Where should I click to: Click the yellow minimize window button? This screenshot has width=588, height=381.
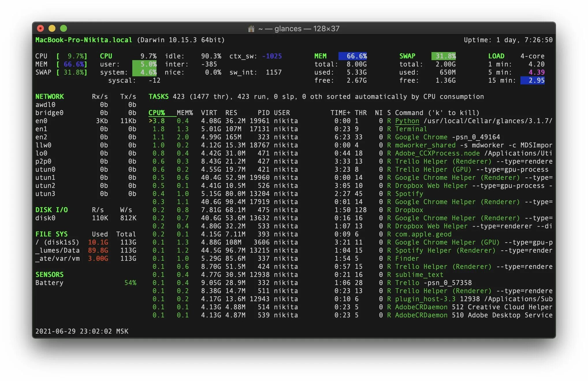tap(52, 28)
